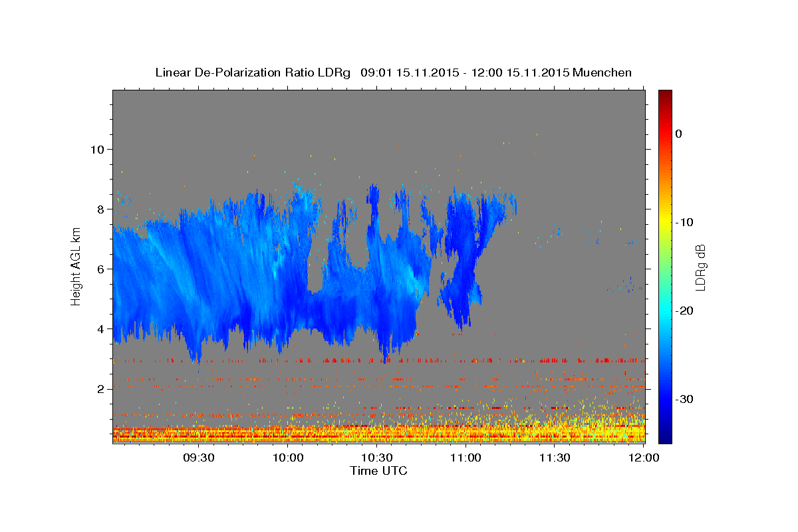This screenshot has height=532, width=798.
Task: Click the dark red top of the colorbar
Action: [665, 96]
